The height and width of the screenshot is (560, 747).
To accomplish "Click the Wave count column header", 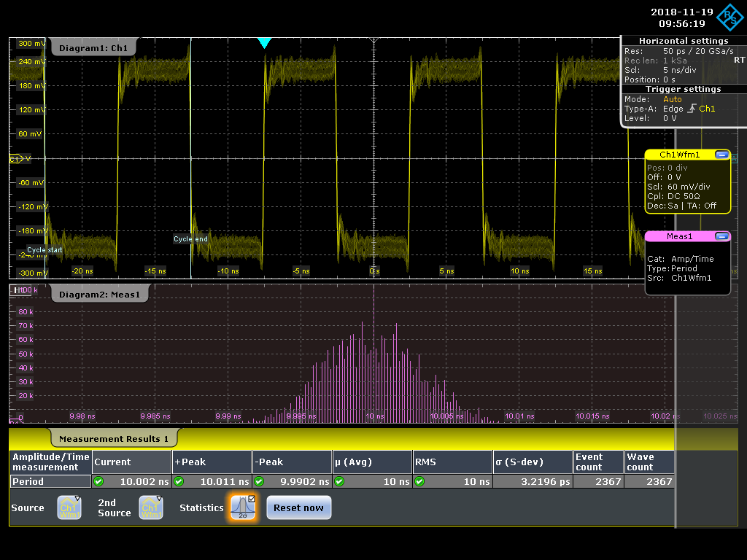I will (649, 462).
